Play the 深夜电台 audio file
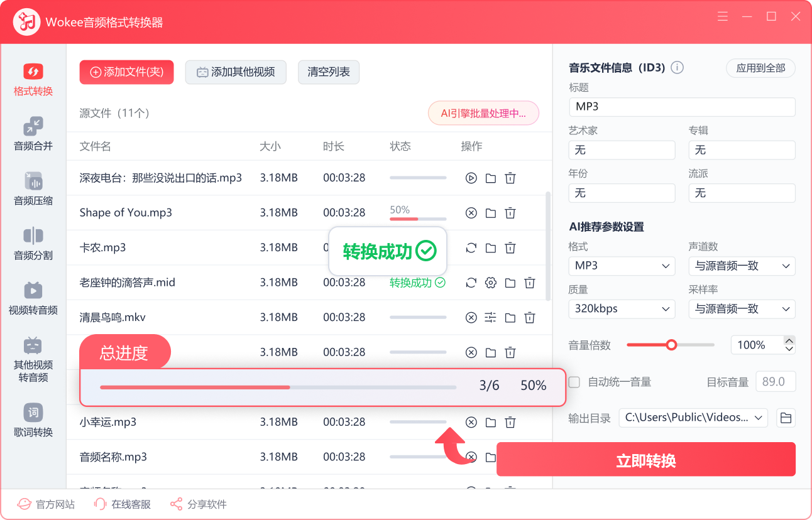The width and height of the screenshot is (812, 520). 471,178
